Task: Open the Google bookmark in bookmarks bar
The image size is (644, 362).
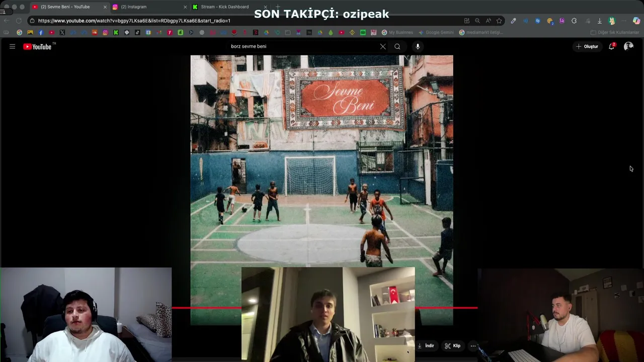Action: coord(19,32)
